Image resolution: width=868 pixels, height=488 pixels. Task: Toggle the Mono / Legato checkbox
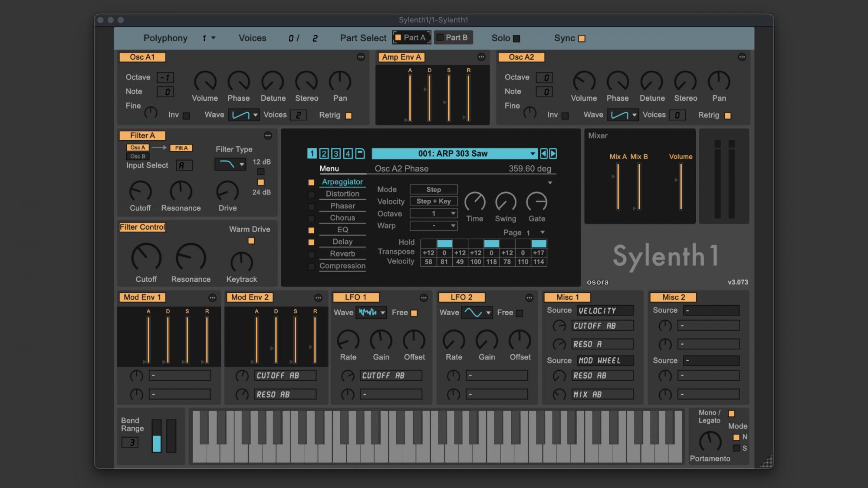[732, 413]
